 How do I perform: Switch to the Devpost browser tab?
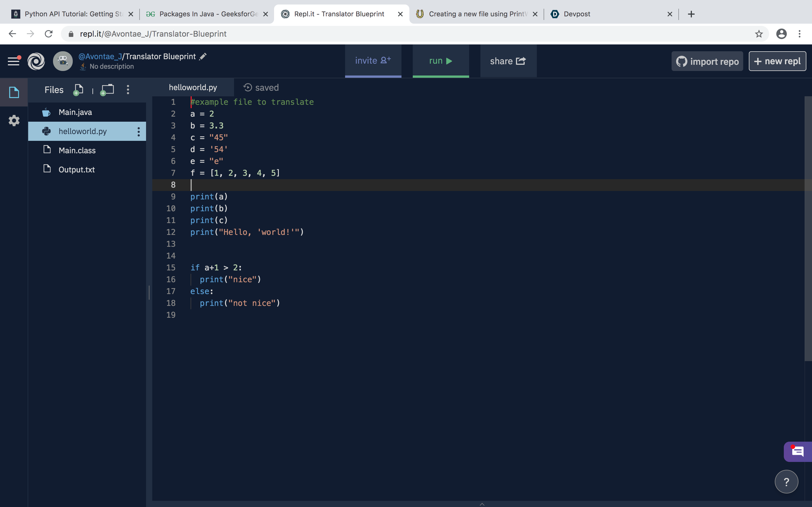pyautogui.click(x=577, y=14)
